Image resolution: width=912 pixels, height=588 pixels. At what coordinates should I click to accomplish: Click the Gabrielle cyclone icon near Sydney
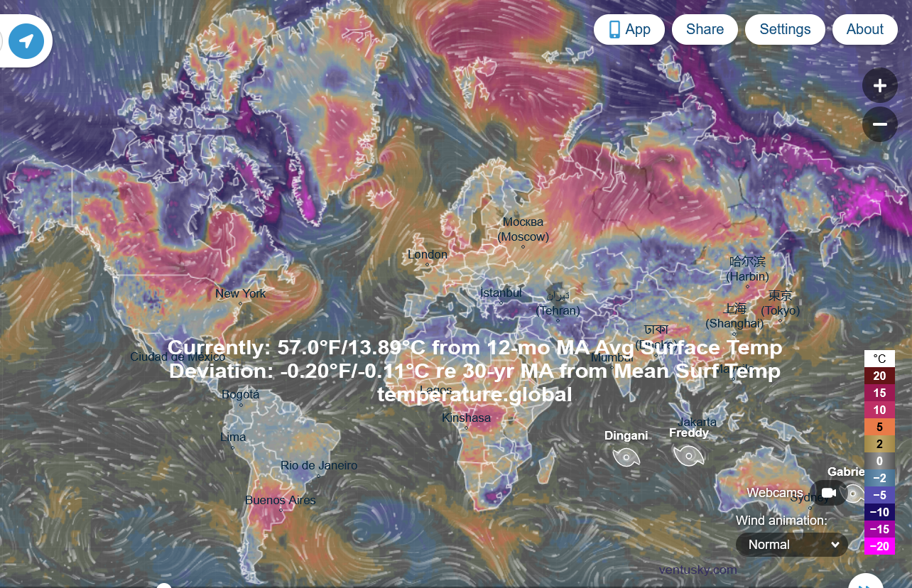coord(854,492)
